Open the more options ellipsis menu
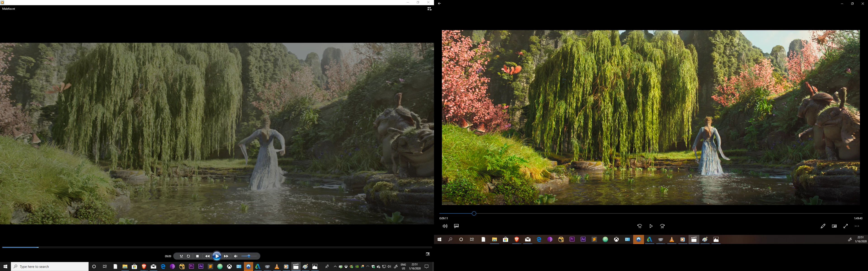 pos(857,226)
